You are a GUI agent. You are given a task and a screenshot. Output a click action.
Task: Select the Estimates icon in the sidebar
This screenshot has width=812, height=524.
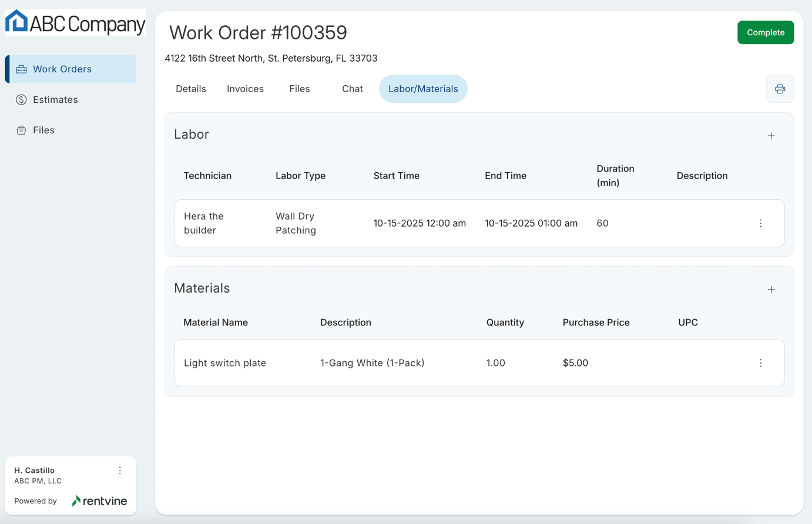click(22, 99)
